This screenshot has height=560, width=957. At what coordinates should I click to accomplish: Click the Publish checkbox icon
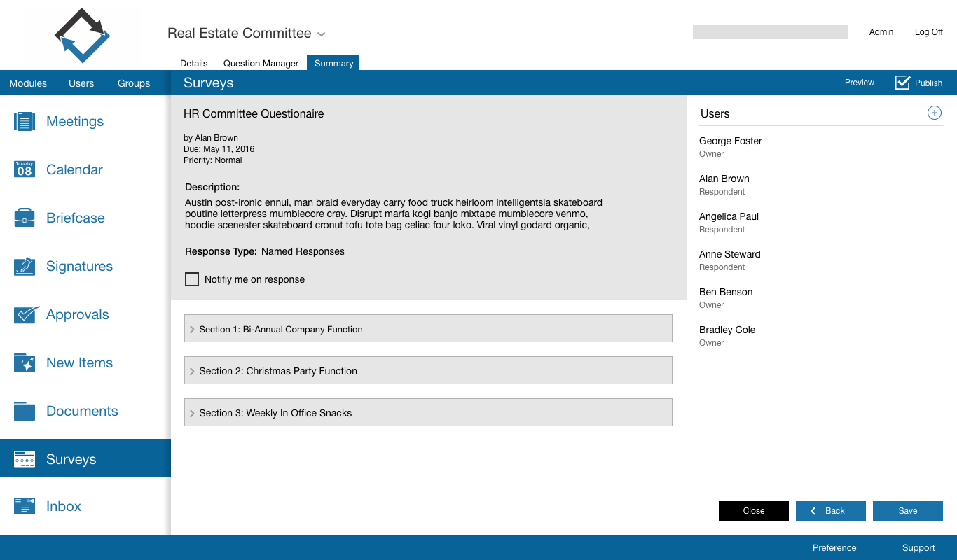(902, 83)
